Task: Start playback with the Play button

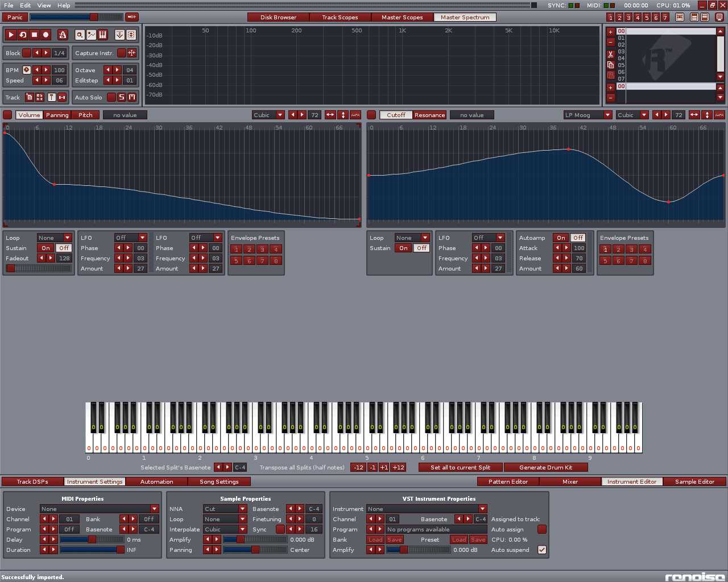Action: tap(11, 35)
